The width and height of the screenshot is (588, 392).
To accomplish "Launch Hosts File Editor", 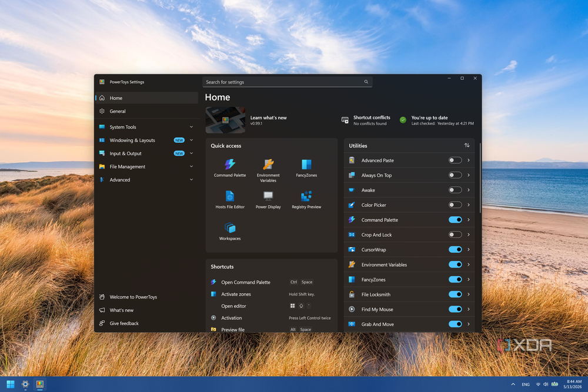I will pos(230,199).
